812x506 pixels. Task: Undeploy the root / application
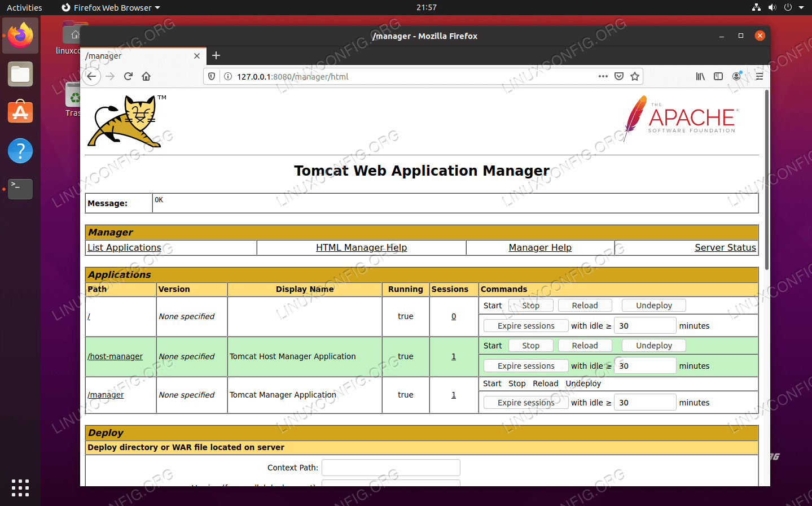click(654, 306)
